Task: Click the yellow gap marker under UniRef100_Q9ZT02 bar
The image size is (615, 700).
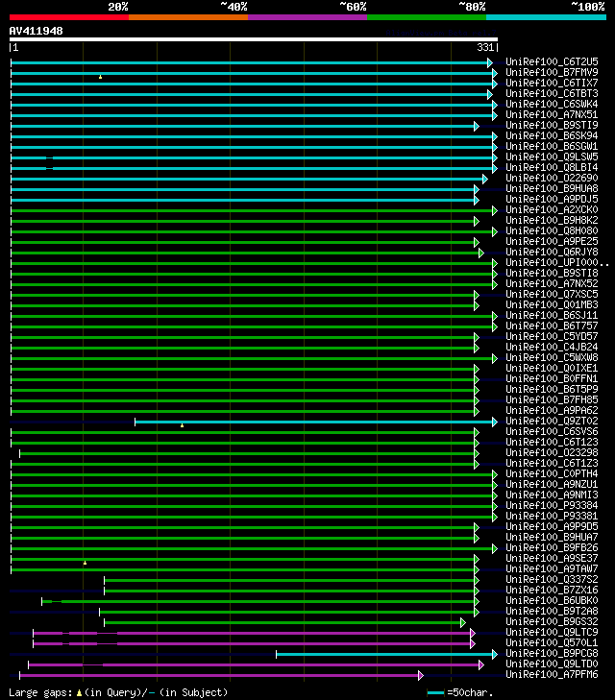Action: 182,426
